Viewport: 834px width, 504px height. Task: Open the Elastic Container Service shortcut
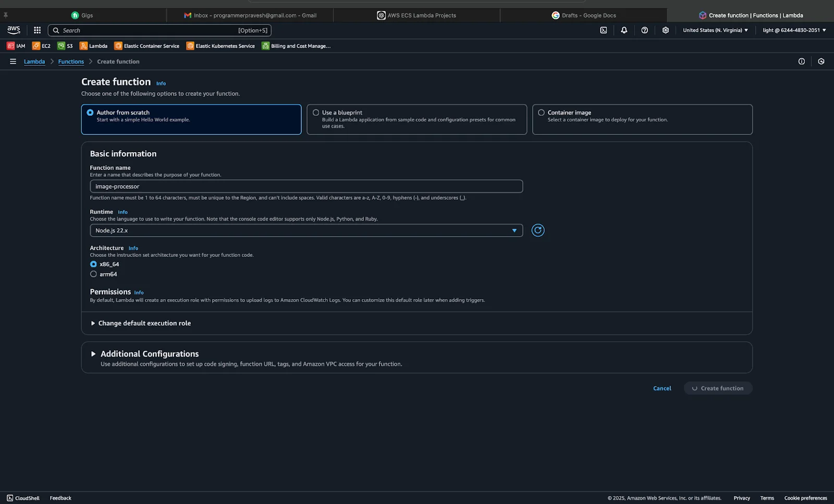(147, 46)
